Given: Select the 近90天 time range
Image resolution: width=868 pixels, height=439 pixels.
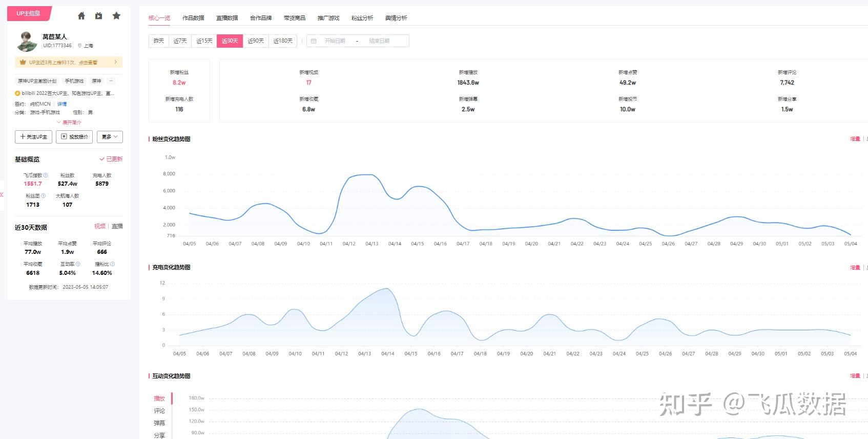Looking at the screenshot, I should (255, 41).
